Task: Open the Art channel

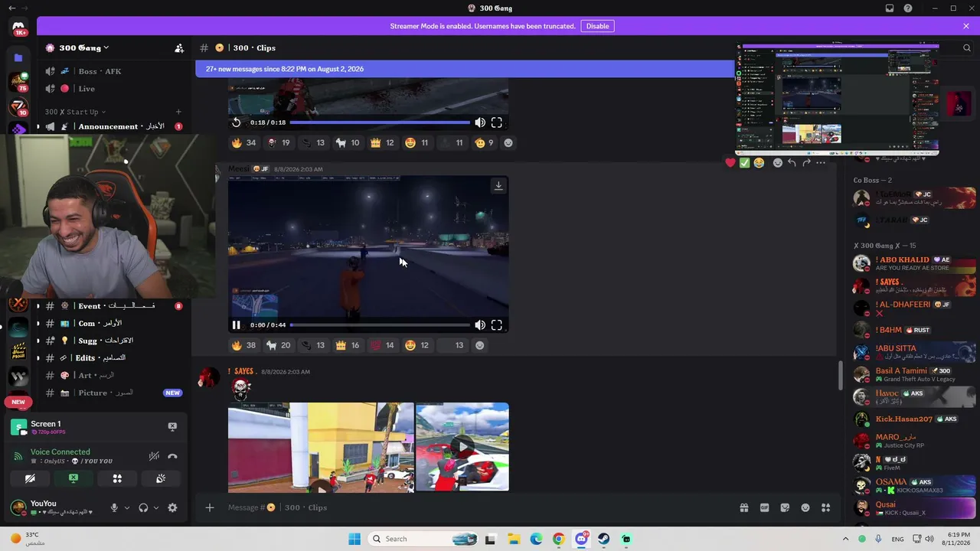Action: point(114,376)
